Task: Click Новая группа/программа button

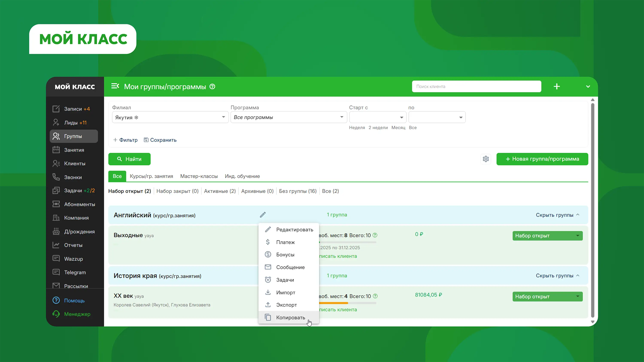Action: (542, 159)
